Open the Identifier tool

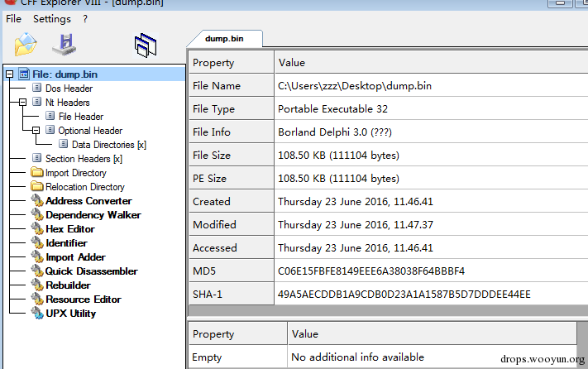pos(66,243)
